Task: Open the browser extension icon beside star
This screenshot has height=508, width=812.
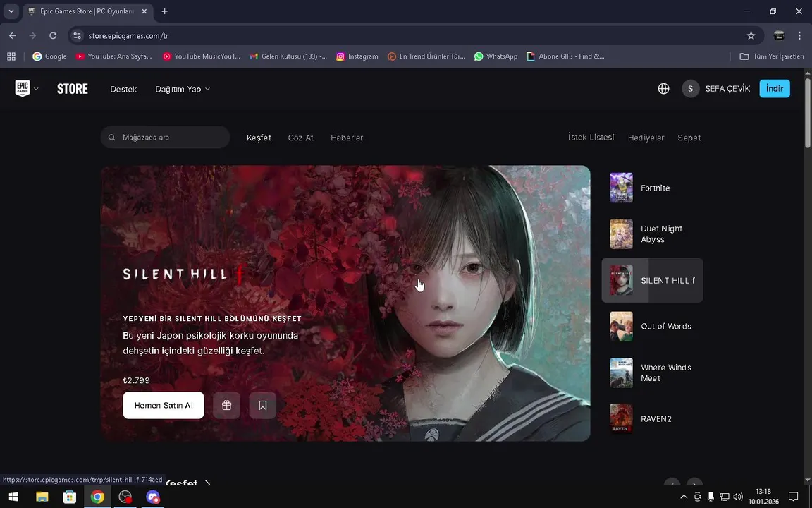Action: [x=779, y=35]
